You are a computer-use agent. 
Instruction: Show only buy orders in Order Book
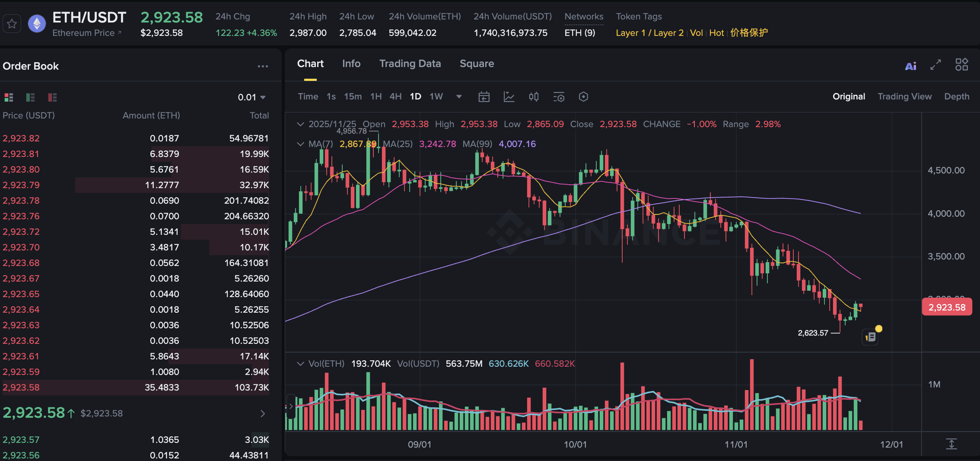click(x=30, y=97)
